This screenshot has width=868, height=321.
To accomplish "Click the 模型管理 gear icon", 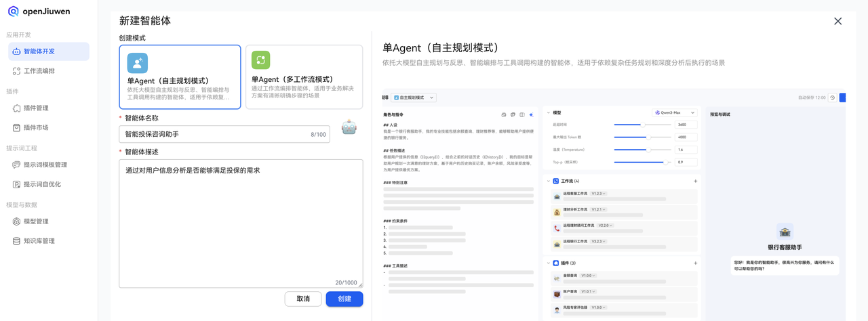I will click(x=16, y=221).
